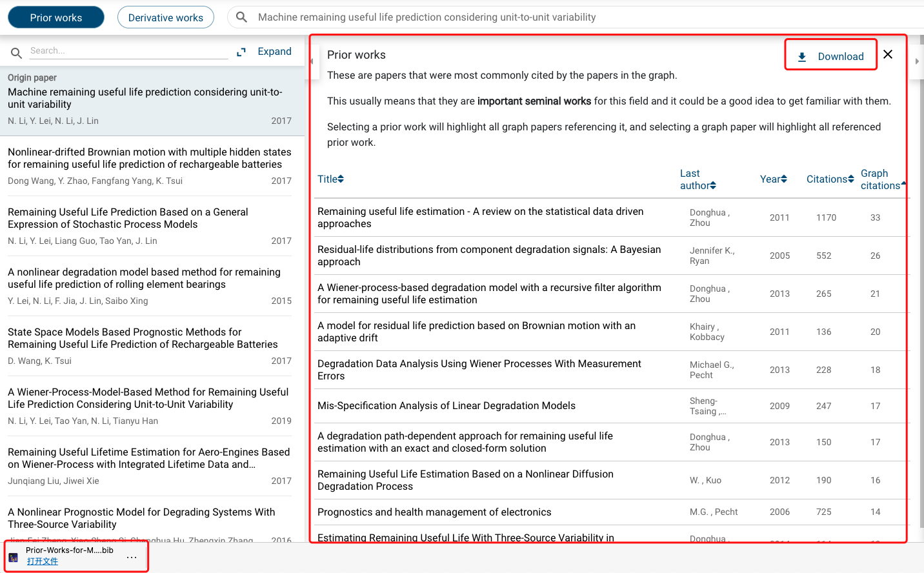Select row Degradation Data Analysis Using Wiener Processes
This screenshot has height=573, width=924.
click(610, 370)
